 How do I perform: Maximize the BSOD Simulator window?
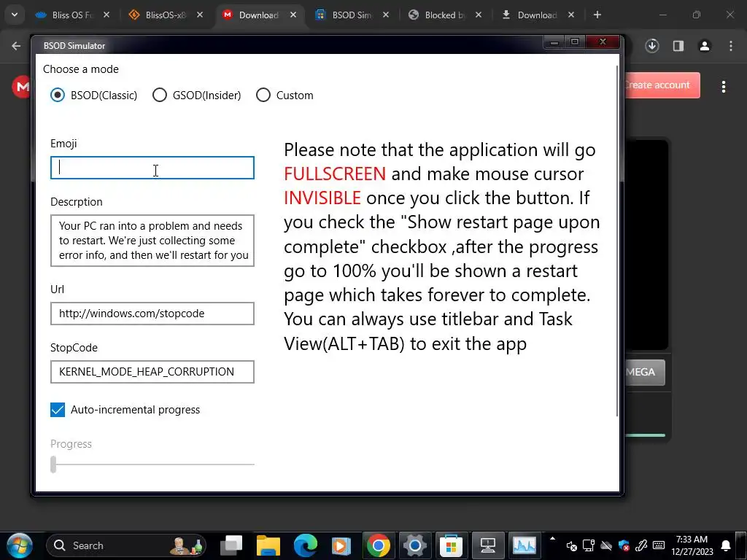575,42
